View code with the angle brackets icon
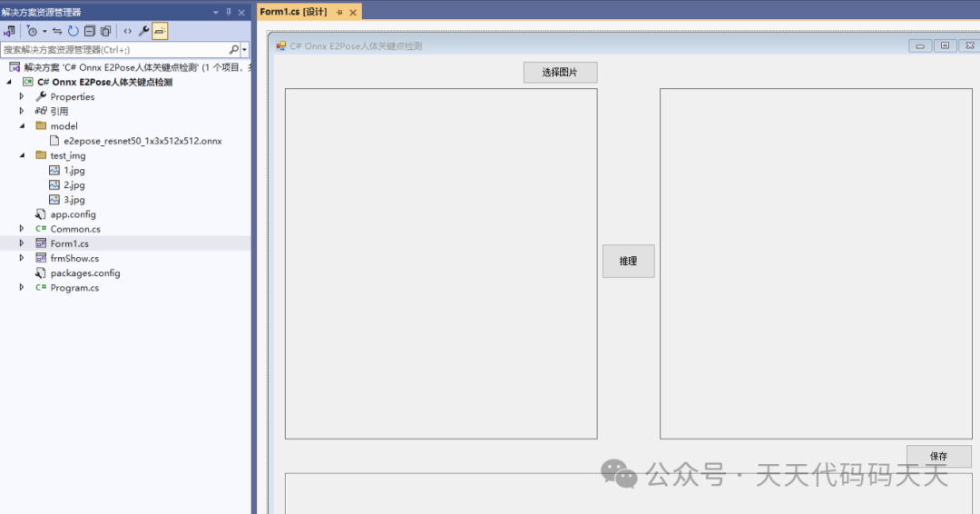The height and width of the screenshot is (514, 980). point(128,31)
